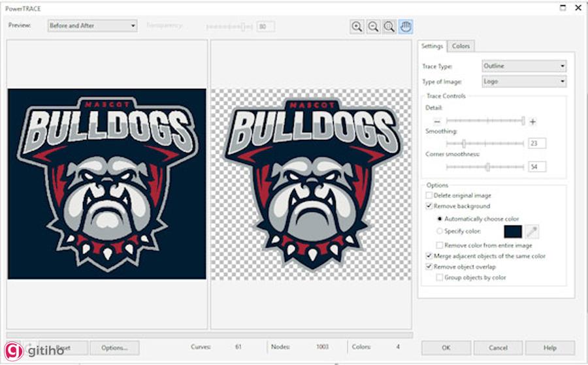
Task: Open the Type of Image dropdown
Action: 524,82
